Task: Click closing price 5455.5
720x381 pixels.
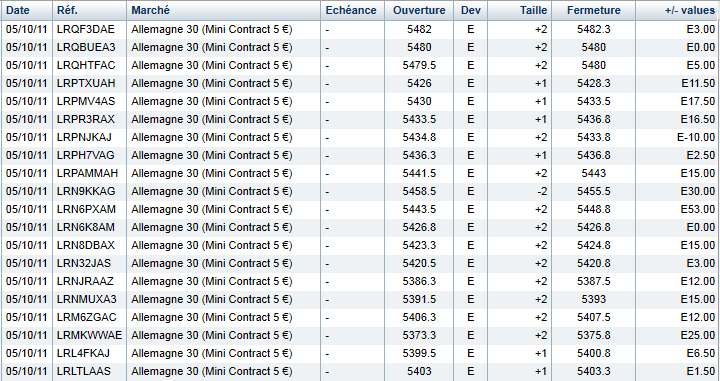Action: 594,191
